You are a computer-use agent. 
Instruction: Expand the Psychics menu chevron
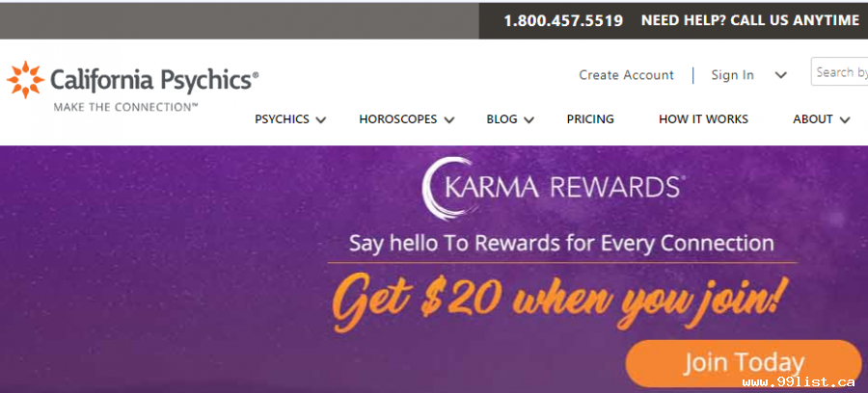320,120
